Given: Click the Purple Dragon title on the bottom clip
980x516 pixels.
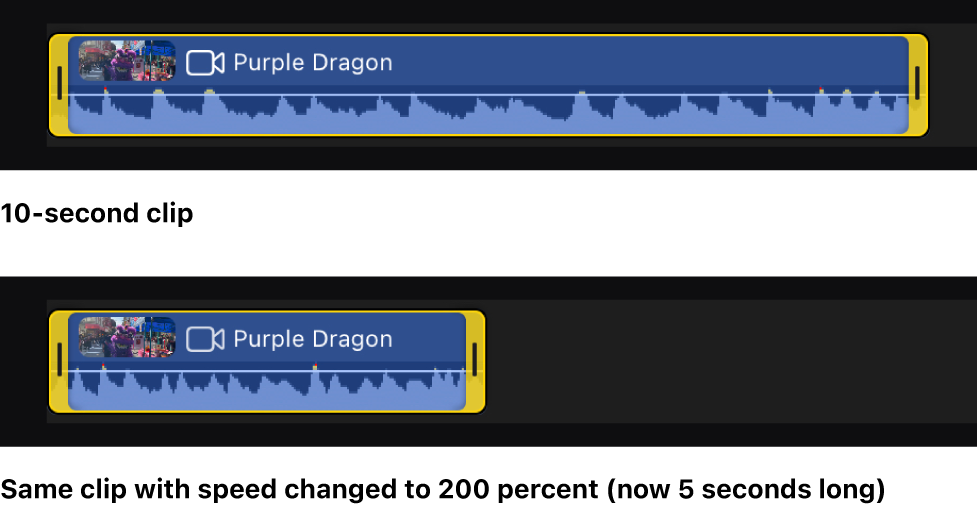Looking at the screenshot, I should point(312,339).
